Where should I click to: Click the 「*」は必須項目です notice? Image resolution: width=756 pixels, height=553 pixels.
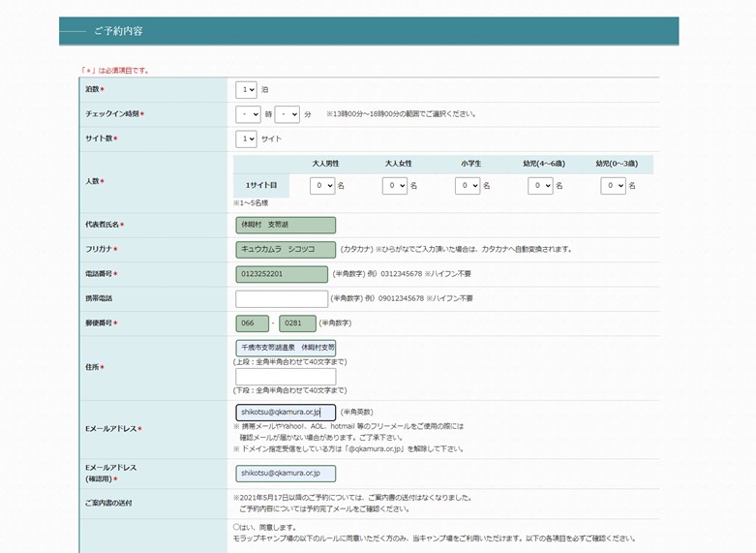[x=115, y=71]
